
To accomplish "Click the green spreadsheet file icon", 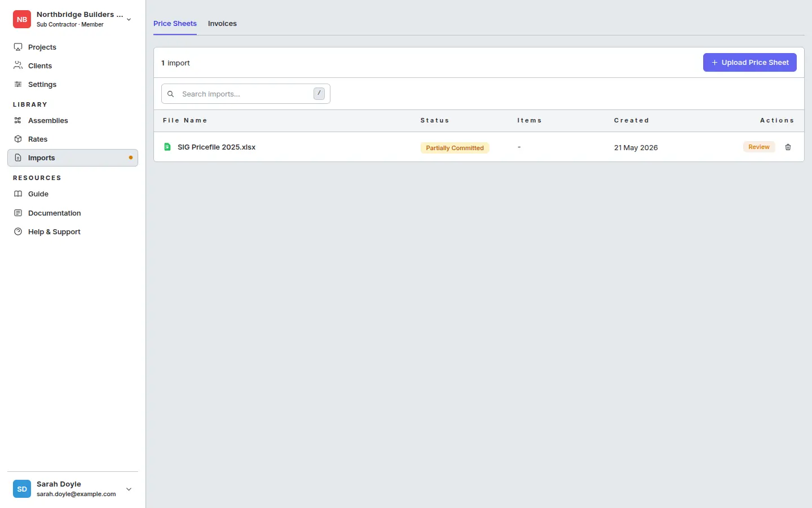I will (167, 147).
